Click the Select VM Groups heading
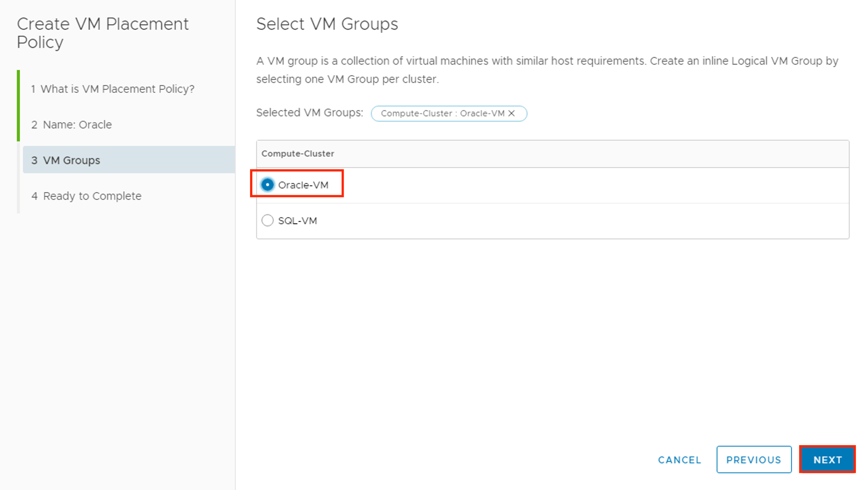 point(327,24)
